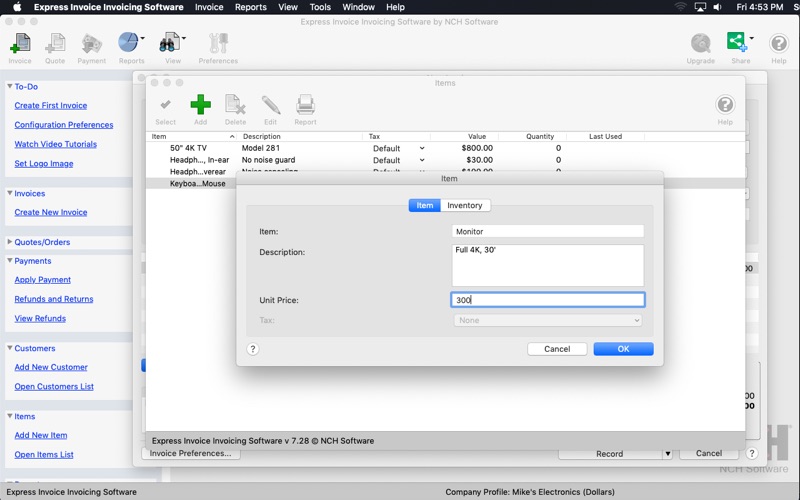The image size is (800, 500).
Task: Click the Wi-Fi status icon
Action: click(x=681, y=7)
